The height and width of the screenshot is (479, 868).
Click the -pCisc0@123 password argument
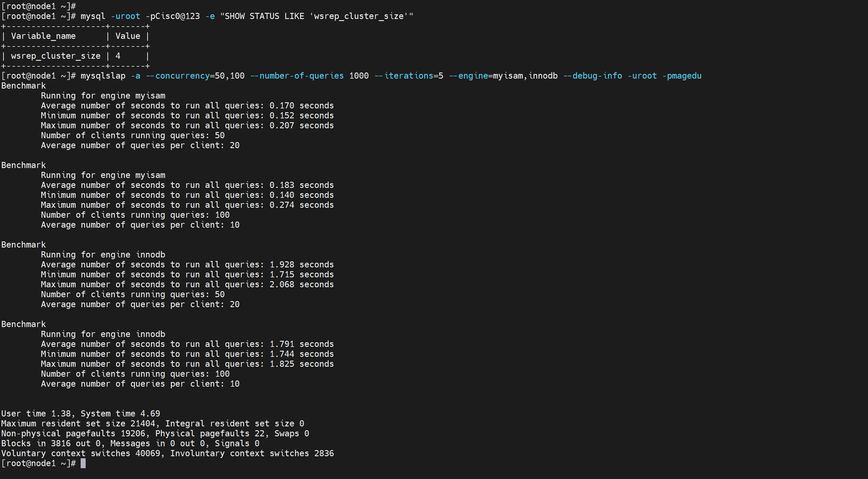point(172,16)
